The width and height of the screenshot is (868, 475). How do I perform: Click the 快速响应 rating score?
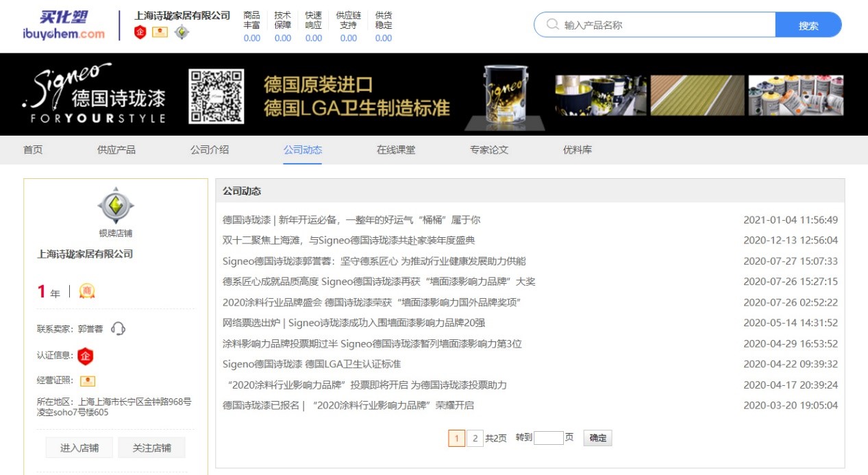coord(314,38)
